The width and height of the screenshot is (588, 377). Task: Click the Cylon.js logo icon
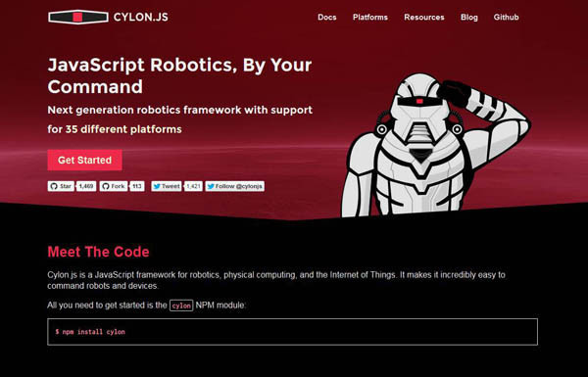click(x=78, y=17)
